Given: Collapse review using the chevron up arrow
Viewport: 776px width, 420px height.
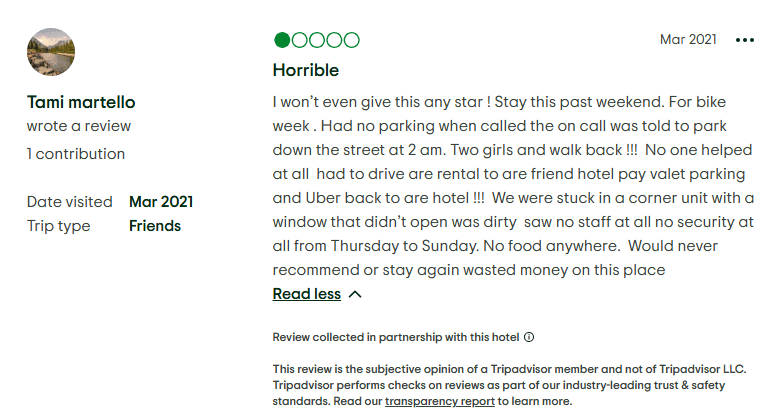Looking at the screenshot, I should 355,294.
